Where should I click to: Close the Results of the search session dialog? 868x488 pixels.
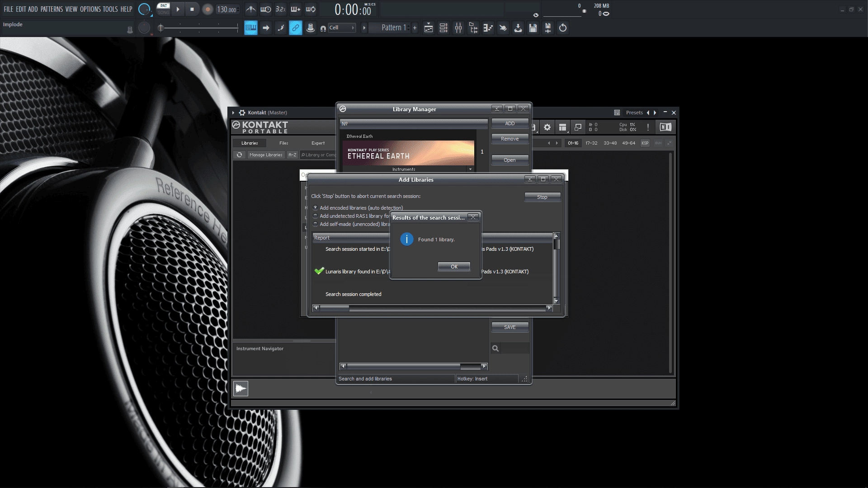pos(473,217)
